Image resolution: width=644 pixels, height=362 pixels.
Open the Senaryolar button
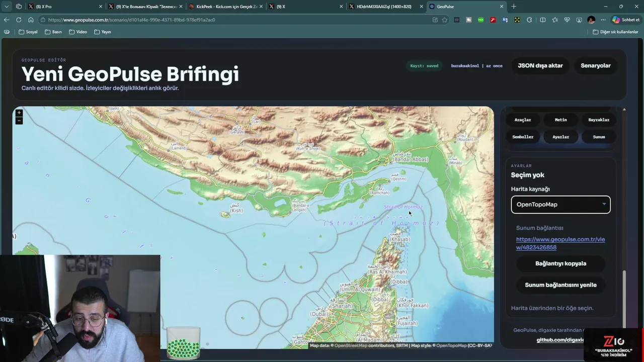tap(596, 66)
